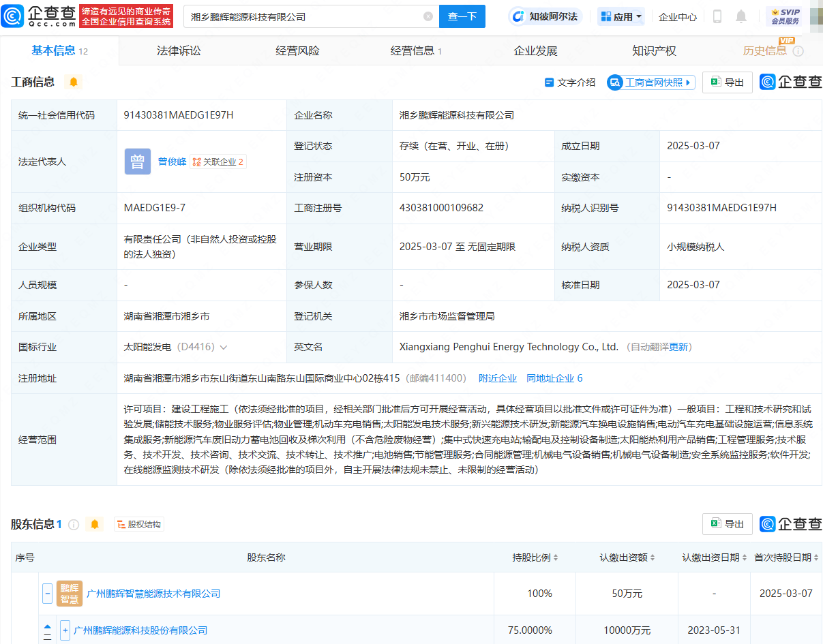Click the 历史信息 help question icon
Screen dimensions: 823x644
[x=798, y=51]
